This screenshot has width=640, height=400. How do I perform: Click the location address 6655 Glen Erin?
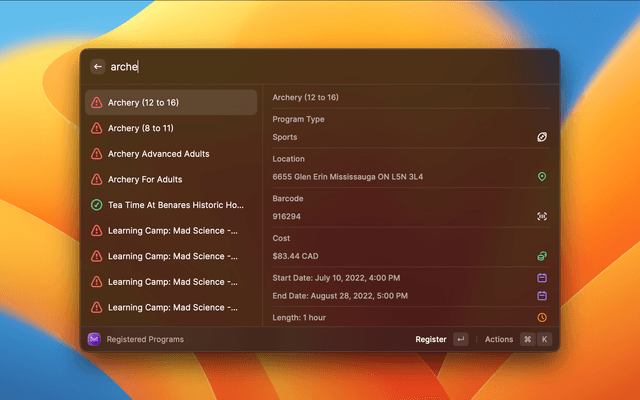(348, 177)
